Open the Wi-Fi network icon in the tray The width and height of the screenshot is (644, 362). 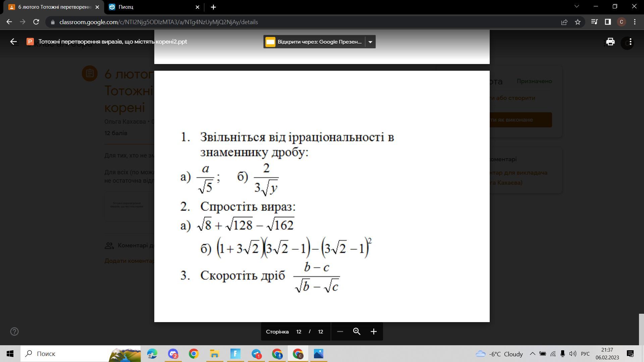[553, 354]
